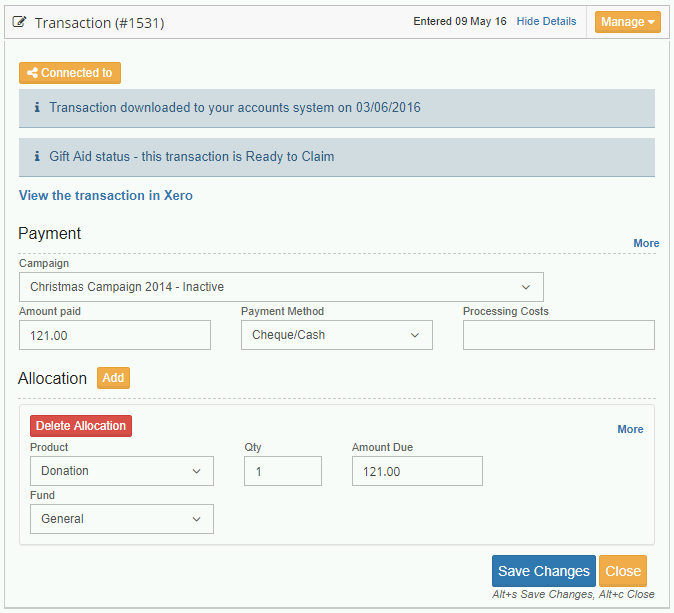Click More link in Payment section
Image resolution: width=674 pixels, height=613 pixels.
coord(646,243)
